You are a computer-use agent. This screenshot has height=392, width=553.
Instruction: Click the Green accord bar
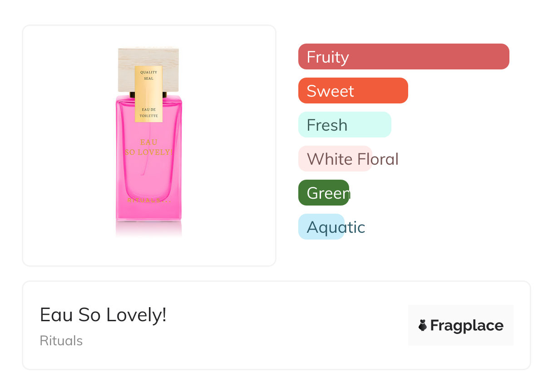(323, 193)
